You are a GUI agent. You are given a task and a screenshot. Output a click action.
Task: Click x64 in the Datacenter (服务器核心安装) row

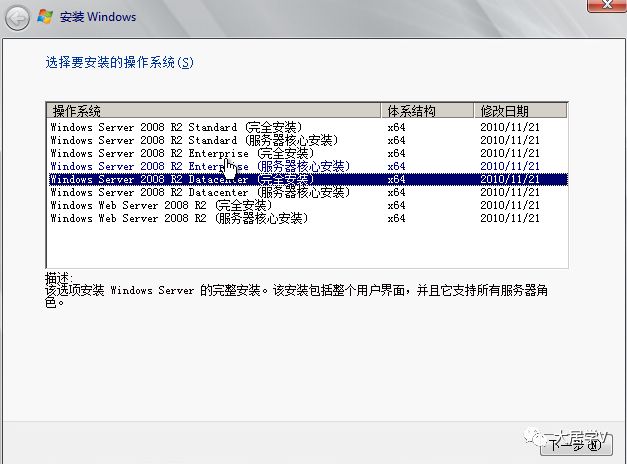(396, 192)
